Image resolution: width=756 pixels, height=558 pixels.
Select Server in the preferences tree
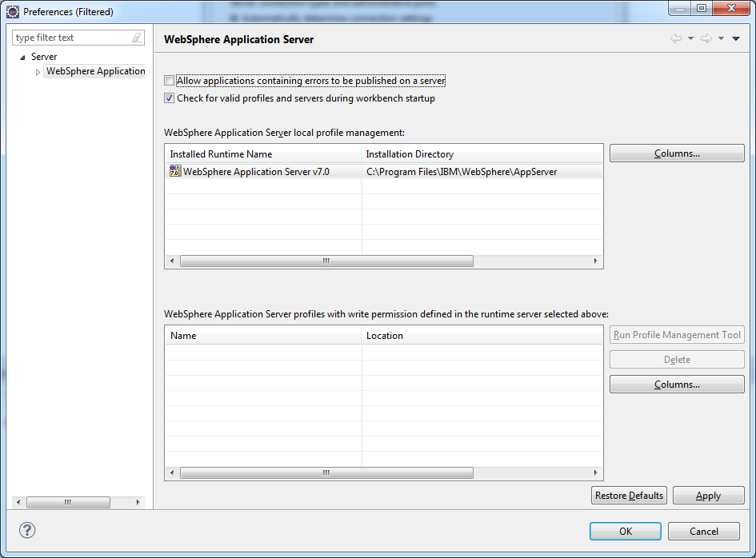coord(44,57)
